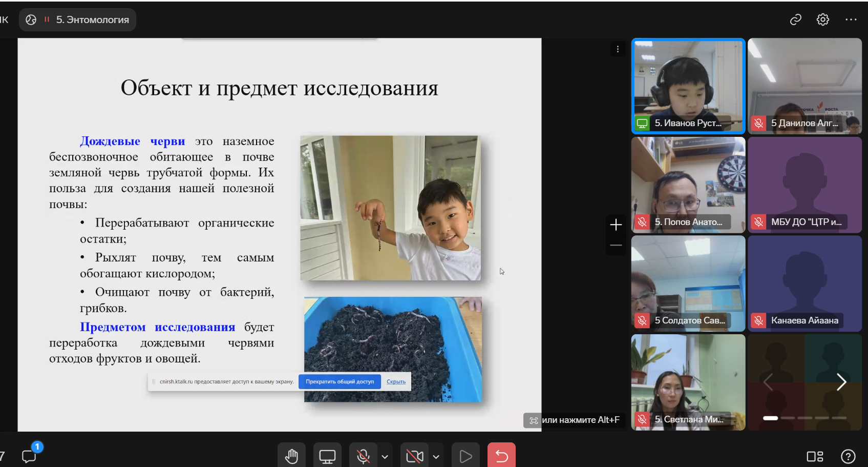Viewport: 868px width, 467px height.
Task: Open the settings gear icon
Action: coord(822,19)
